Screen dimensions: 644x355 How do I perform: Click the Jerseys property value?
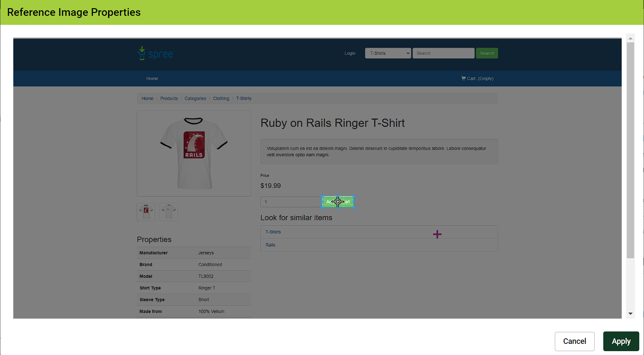(x=206, y=253)
